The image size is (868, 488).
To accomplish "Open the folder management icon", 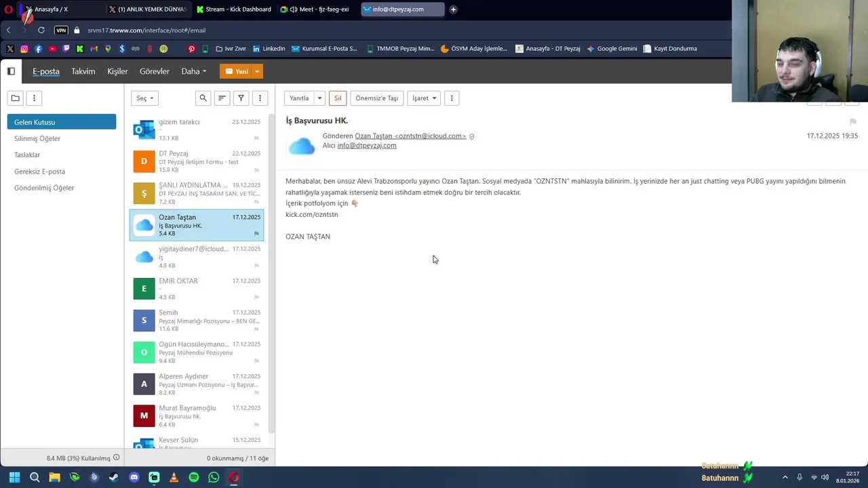I will tap(16, 98).
